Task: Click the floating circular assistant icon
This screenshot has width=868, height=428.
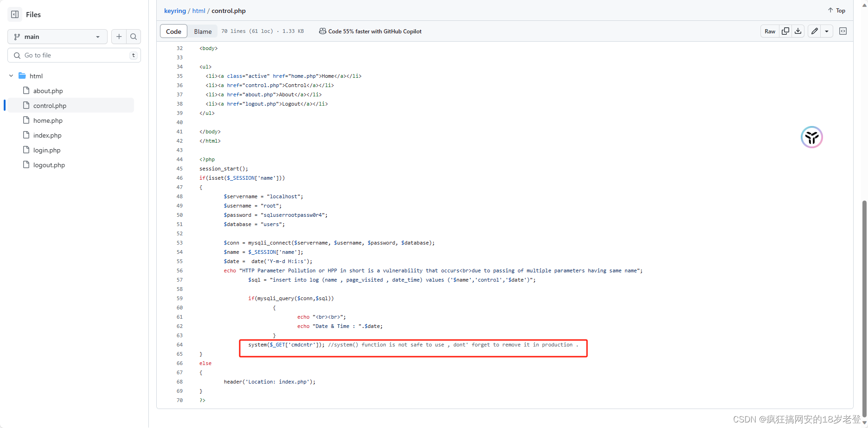Action: tap(812, 137)
